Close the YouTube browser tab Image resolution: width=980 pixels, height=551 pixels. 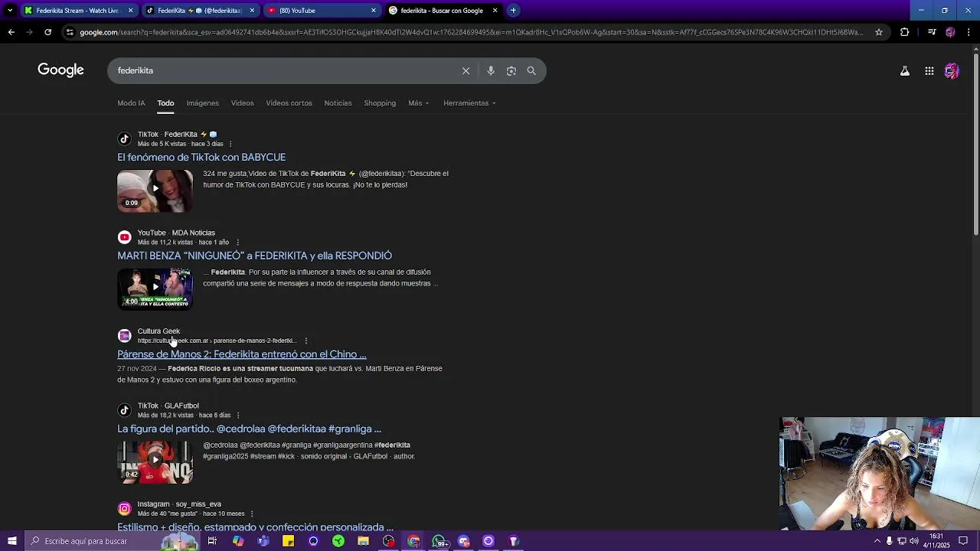[x=373, y=11]
